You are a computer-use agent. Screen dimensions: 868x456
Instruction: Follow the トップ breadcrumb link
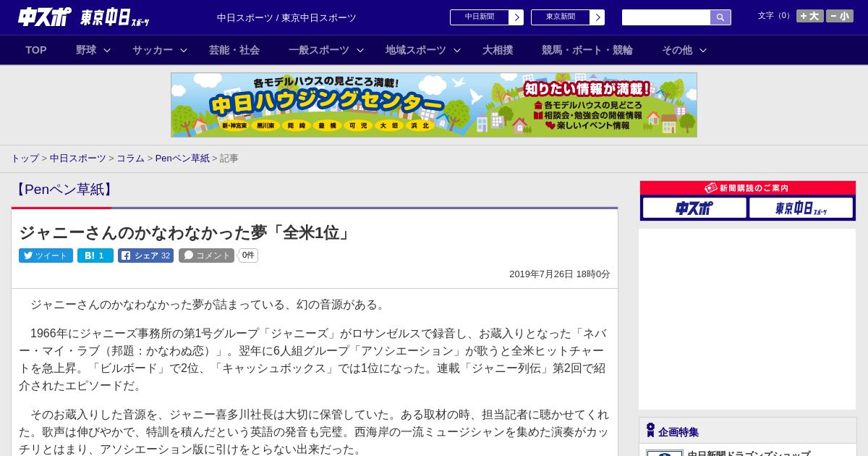coord(25,159)
